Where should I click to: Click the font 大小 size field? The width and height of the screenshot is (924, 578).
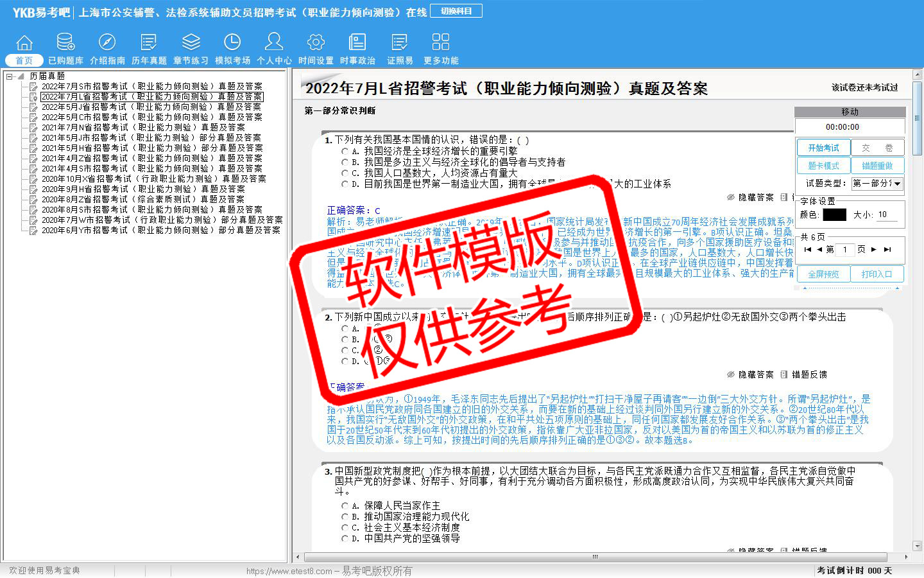(x=887, y=215)
